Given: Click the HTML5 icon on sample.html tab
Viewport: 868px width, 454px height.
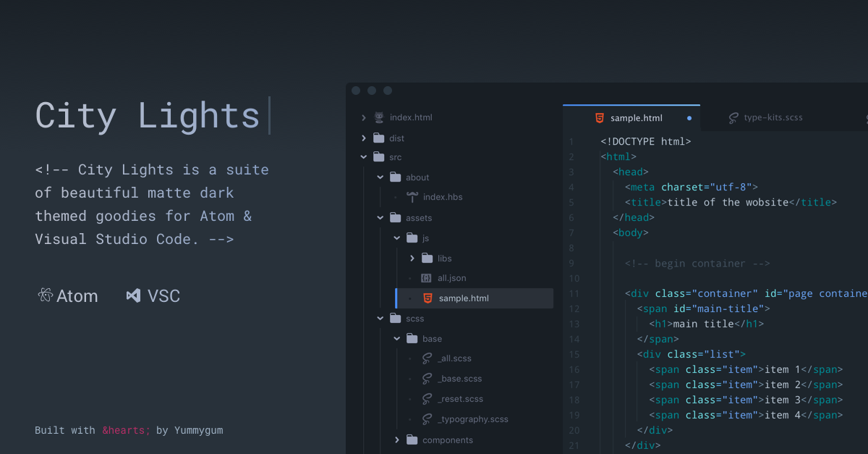Looking at the screenshot, I should pyautogui.click(x=599, y=117).
